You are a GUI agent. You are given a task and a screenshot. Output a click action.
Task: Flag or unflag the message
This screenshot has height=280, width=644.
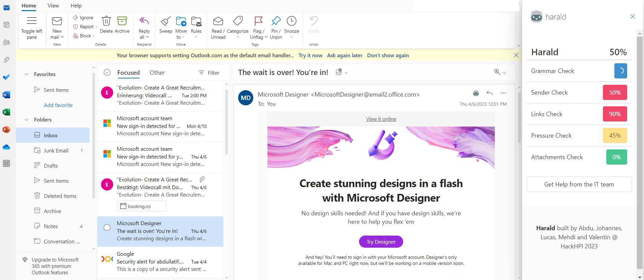coord(259,28)
